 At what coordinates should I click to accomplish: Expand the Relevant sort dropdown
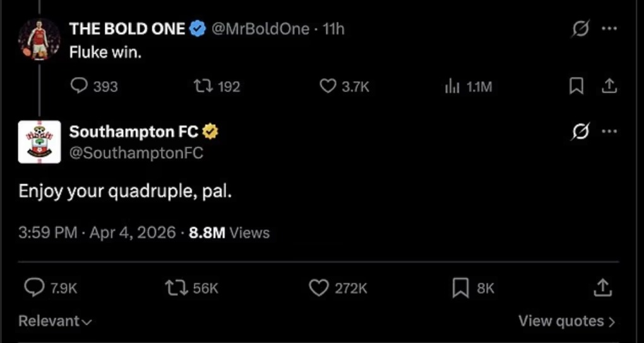point(55,321)
